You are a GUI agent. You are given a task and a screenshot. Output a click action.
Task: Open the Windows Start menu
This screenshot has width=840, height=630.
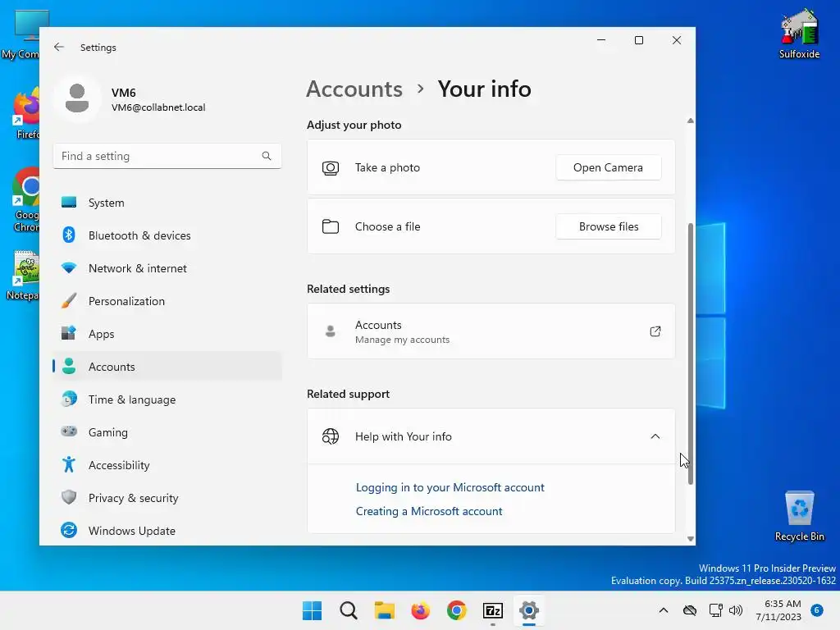(x=313, y=610)
